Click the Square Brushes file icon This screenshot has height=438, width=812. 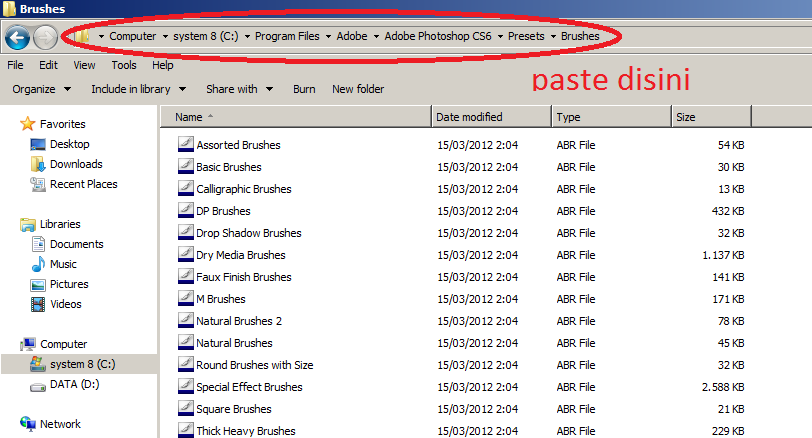(185, 408)
